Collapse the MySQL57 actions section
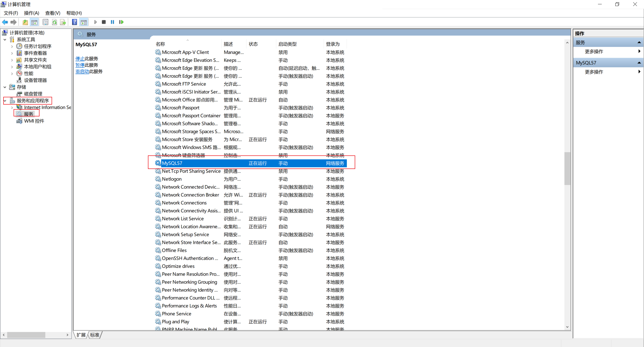This screenshot has width=644, height=347. 639,63
